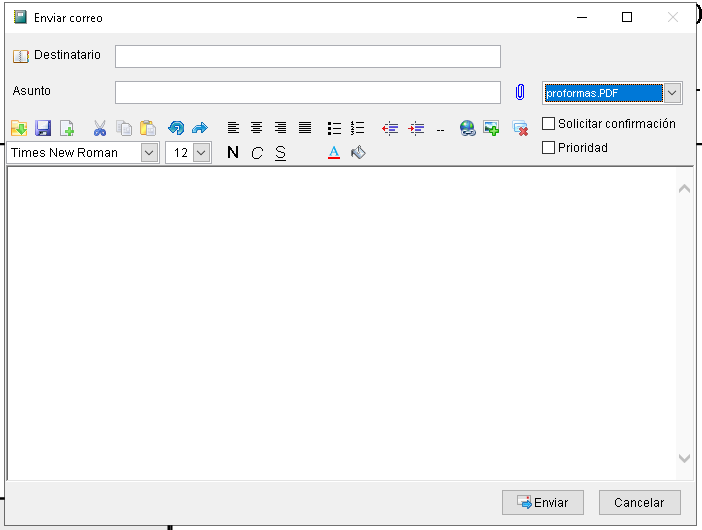Focus the Destinatario input field
The height and width of the screenshot is (530, 702).
(x=308, y=56)
